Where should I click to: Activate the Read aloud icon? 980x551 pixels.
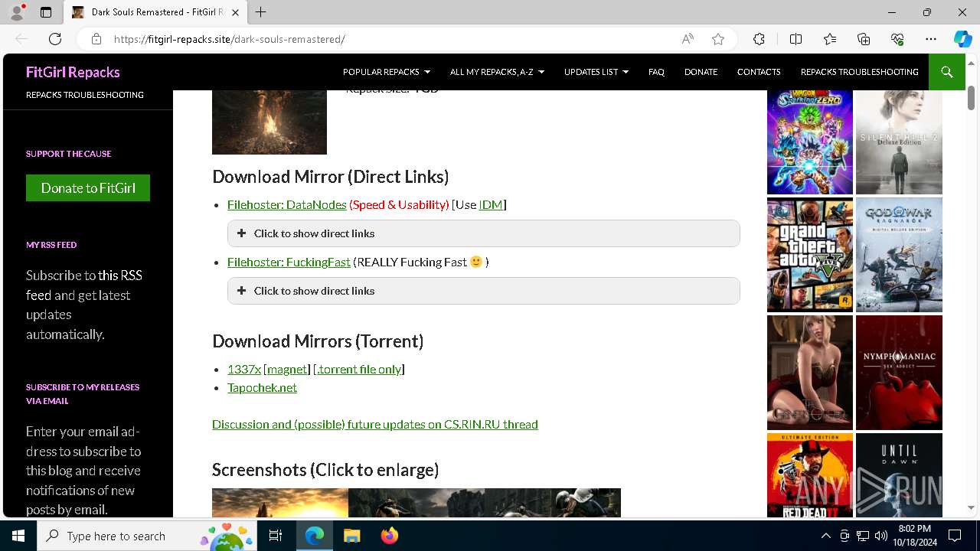tap(688, 39)
